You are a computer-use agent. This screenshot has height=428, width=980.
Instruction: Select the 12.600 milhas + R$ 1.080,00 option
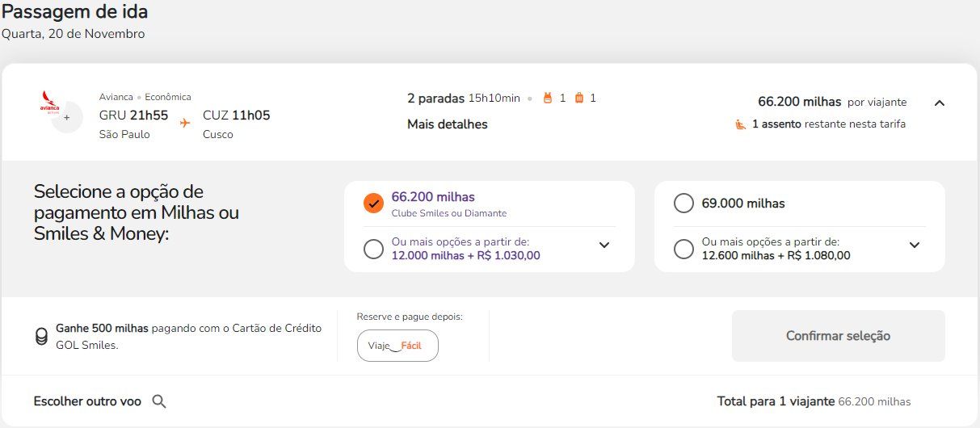[683, 249]
